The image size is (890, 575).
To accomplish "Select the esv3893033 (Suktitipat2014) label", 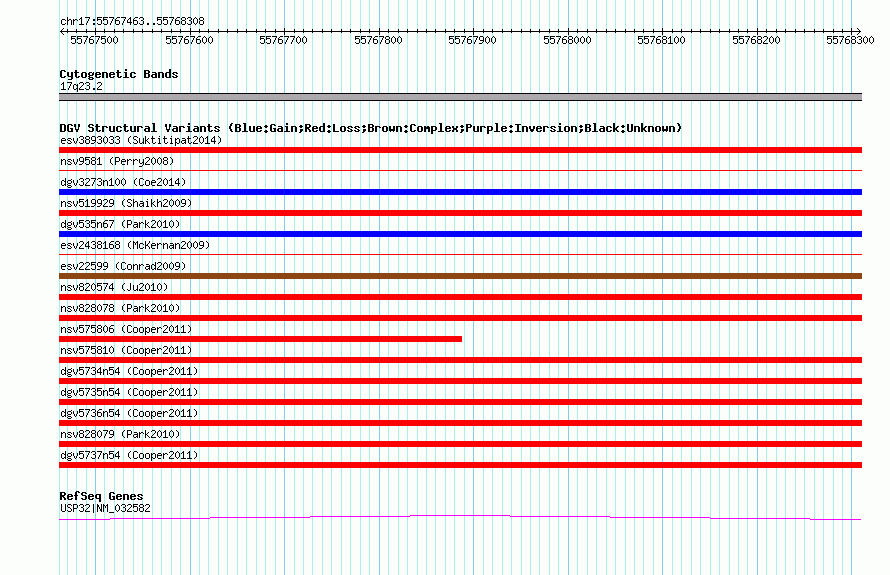I will click(x=141, y=140).
